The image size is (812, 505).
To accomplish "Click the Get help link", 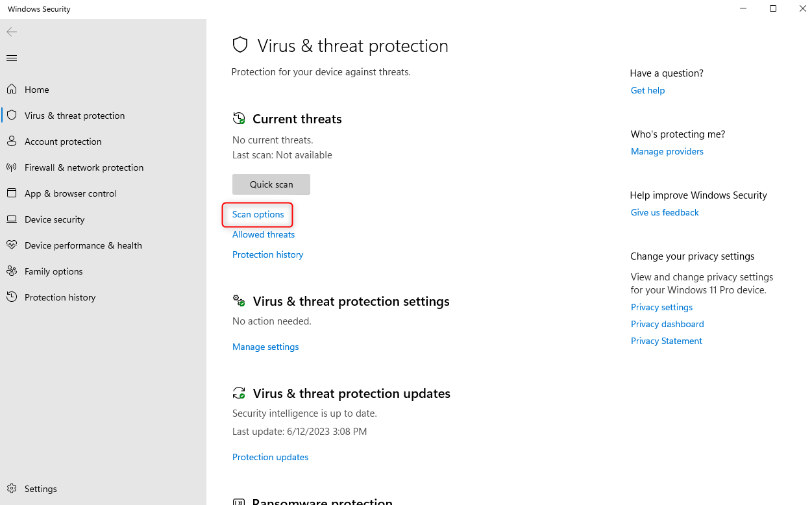I will (x=648, y=90).
